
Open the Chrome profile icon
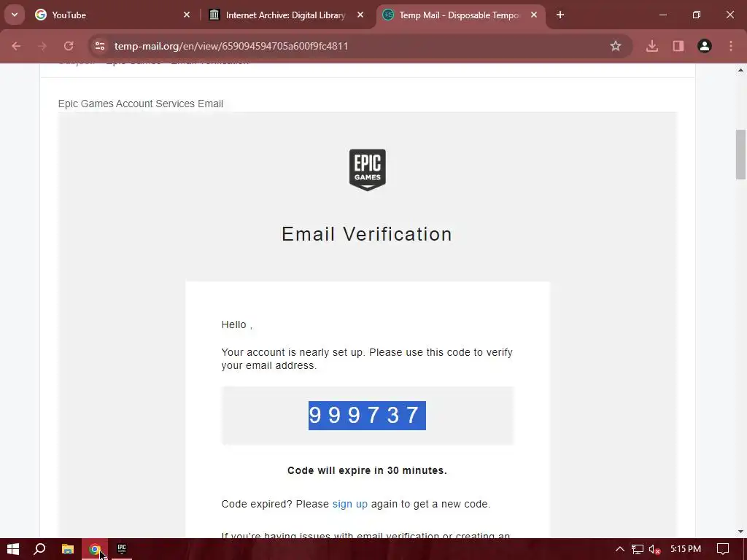click(705, 46)
